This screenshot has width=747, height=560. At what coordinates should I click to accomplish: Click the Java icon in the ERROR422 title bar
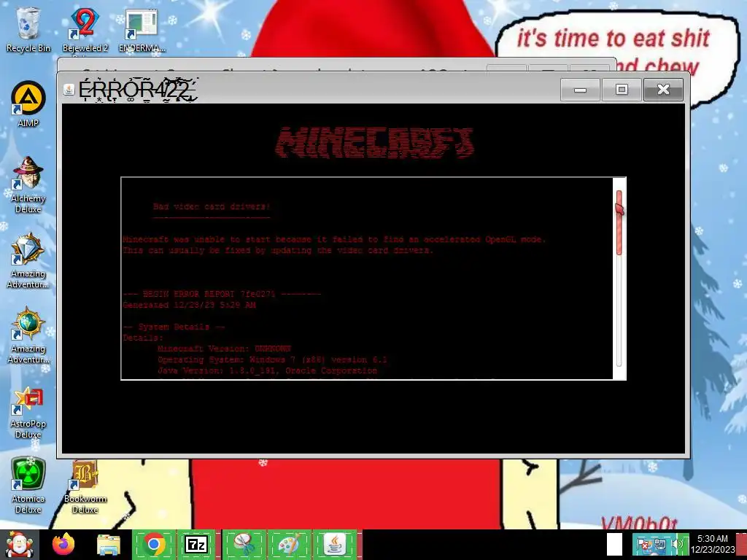69,90
